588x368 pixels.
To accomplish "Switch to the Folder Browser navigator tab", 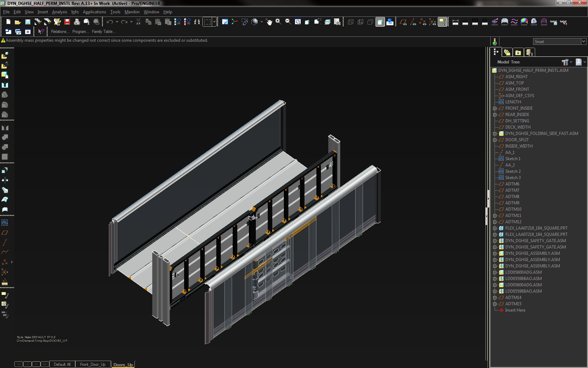I will pyautogui.click(x=507, y=53).
